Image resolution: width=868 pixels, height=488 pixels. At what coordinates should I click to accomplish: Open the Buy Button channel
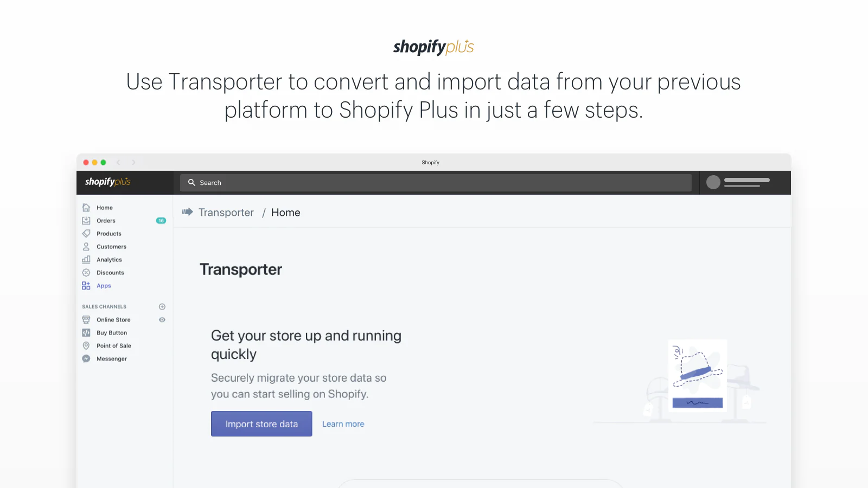click(x=112, y=332)
